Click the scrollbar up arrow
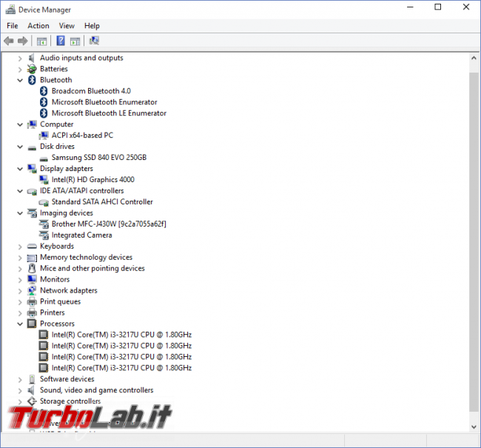The width and height of the screenshot is (481, 448). pos(474,58)
